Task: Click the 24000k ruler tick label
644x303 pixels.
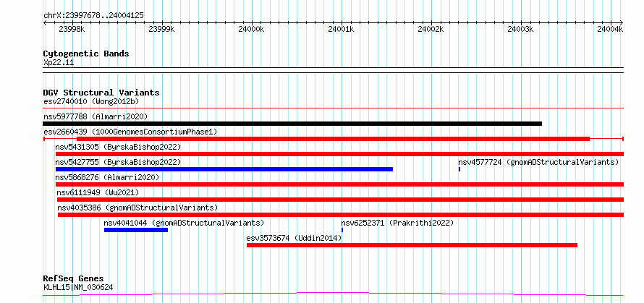Action: [x=251, y=29]
